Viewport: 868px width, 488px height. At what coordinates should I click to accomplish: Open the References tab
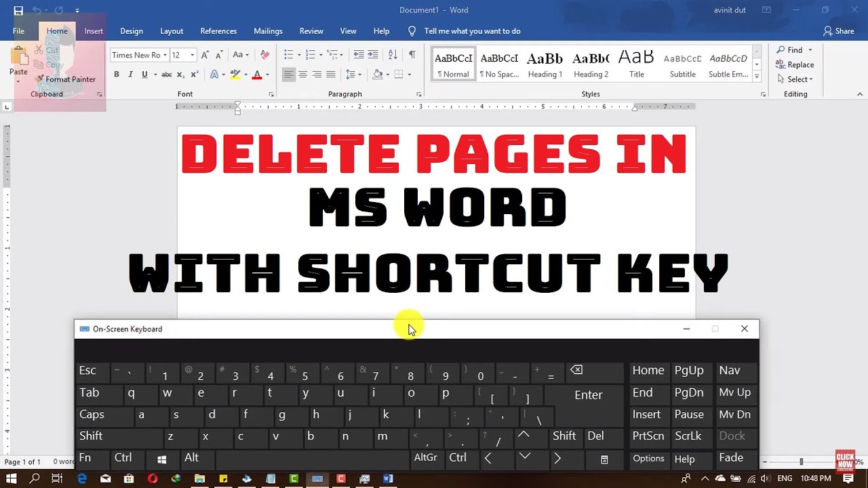[x=218, y=31]
